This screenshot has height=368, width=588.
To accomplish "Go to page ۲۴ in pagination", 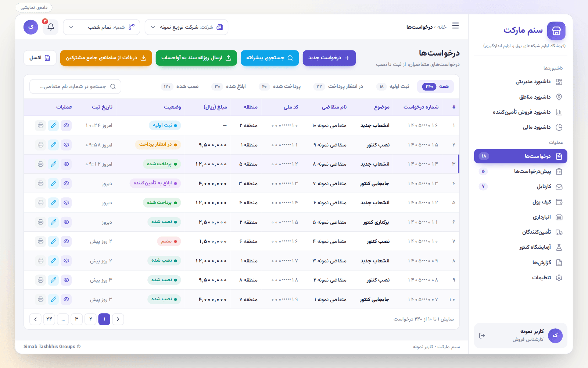I will [49, 319].
